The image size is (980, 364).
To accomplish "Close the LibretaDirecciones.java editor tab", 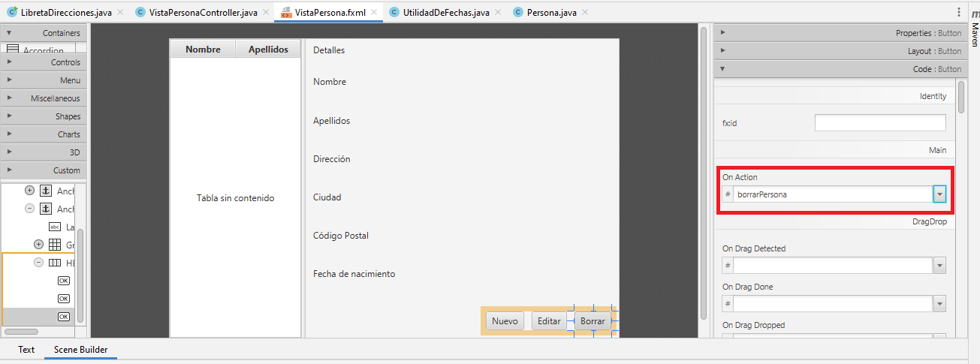I will (119, 13).
